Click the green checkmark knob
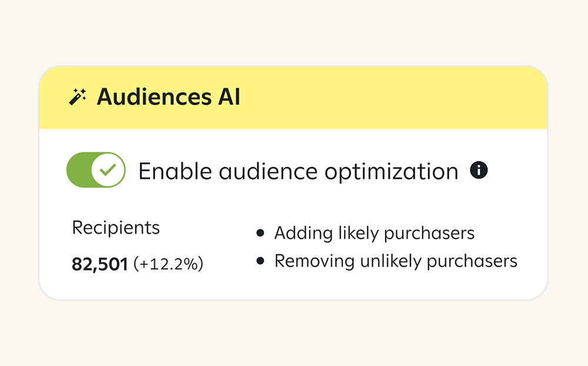Image resolution: width=588 pixels, height=366 pixels. pyautogui.click(x=108, y=169)
